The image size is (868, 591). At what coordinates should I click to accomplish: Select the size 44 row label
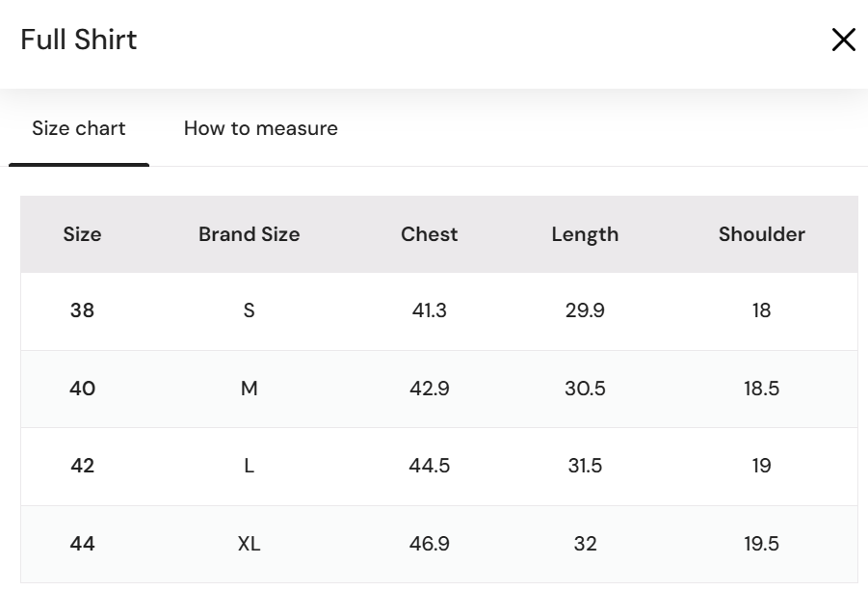(82, 544)
